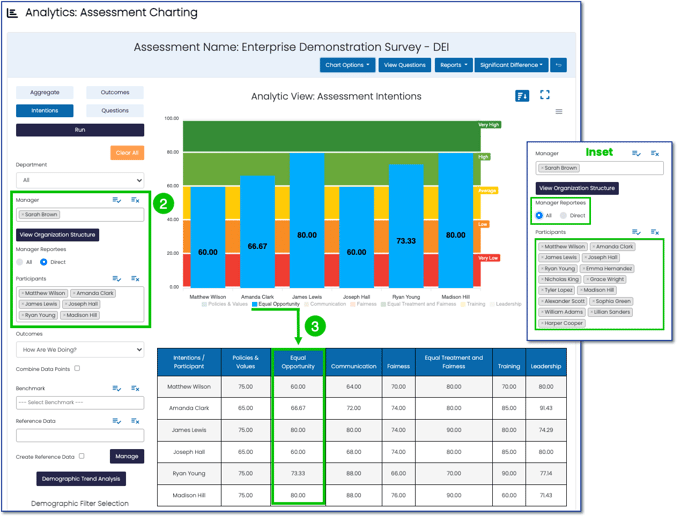
Task: Click the back arrow button beside Significant Difference
Action: 560,65
